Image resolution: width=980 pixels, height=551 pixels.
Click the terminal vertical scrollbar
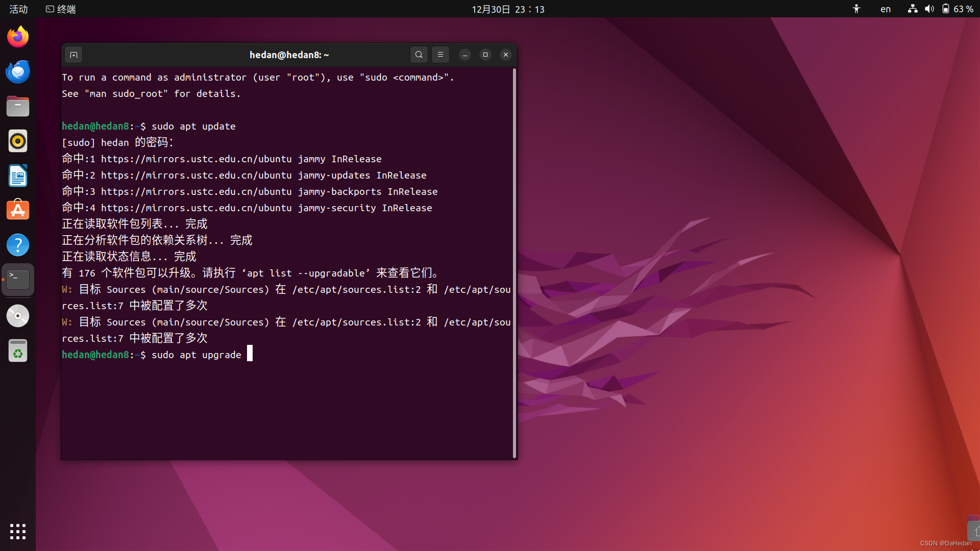click(x=514, y=263)
